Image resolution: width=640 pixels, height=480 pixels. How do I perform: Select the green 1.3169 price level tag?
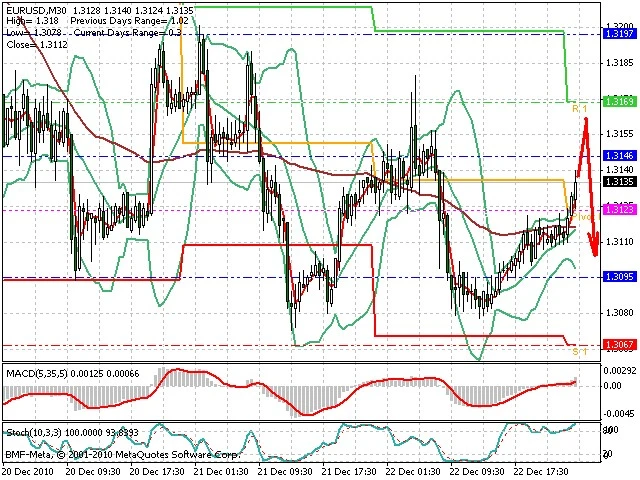click(x=619, y=102)
